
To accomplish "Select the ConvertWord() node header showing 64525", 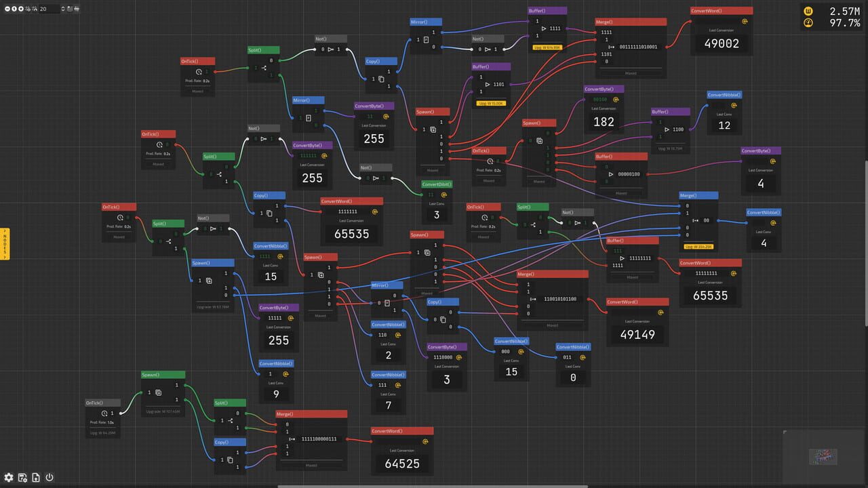I will pyautogui.click(x=402, y=431).
